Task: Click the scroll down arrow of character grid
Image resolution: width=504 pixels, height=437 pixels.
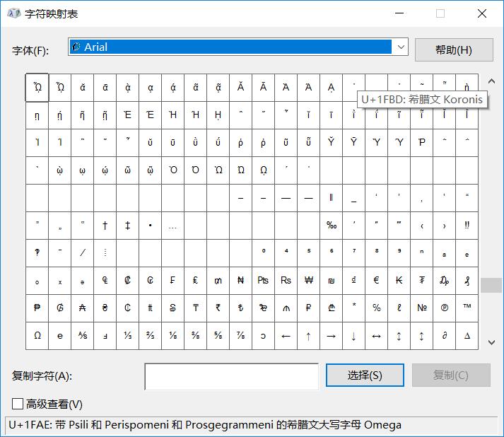Action: coord(491,342)
